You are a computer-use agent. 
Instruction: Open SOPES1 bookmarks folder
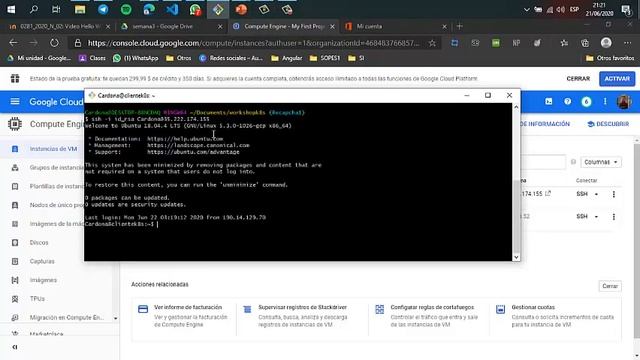[x=325, y=58]
